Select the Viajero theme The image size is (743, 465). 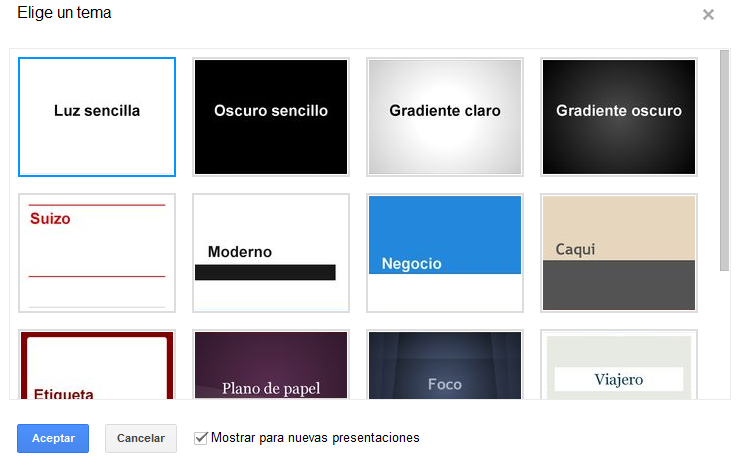point(619,366)
